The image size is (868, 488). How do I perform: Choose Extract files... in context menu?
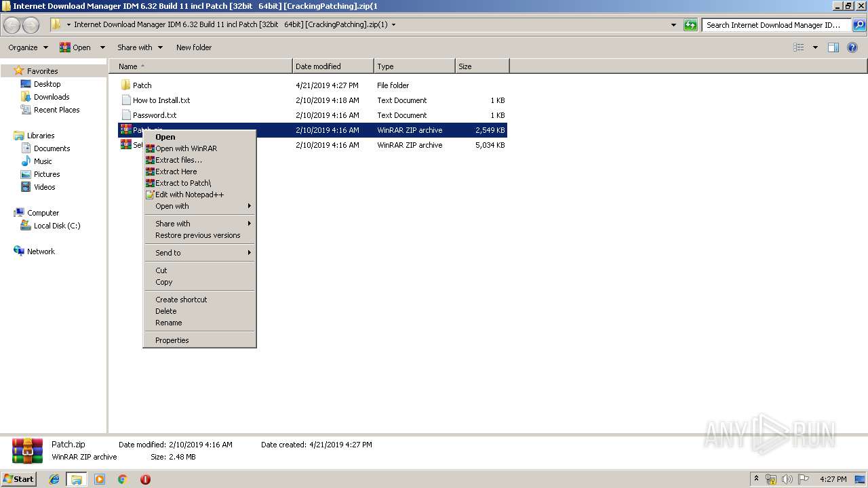(x=200, y=160)
